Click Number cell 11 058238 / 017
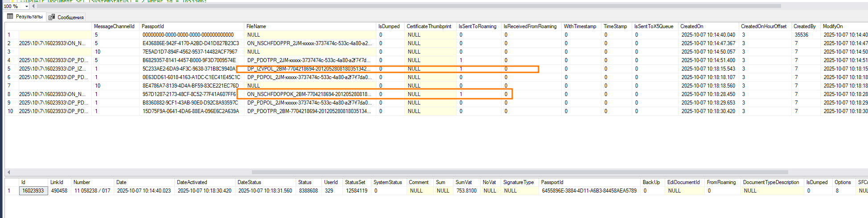The image size is (868, 218). [93, 191]
